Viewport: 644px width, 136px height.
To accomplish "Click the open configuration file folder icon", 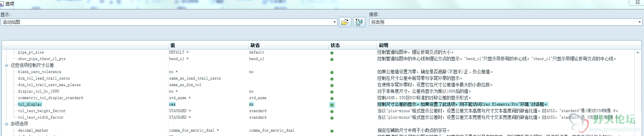I will 345,22.
